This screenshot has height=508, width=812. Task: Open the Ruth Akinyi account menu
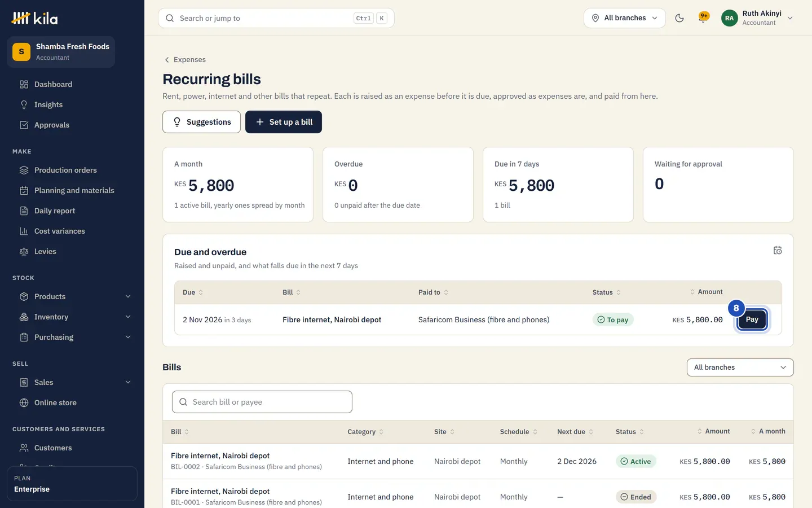click(757, 18)
